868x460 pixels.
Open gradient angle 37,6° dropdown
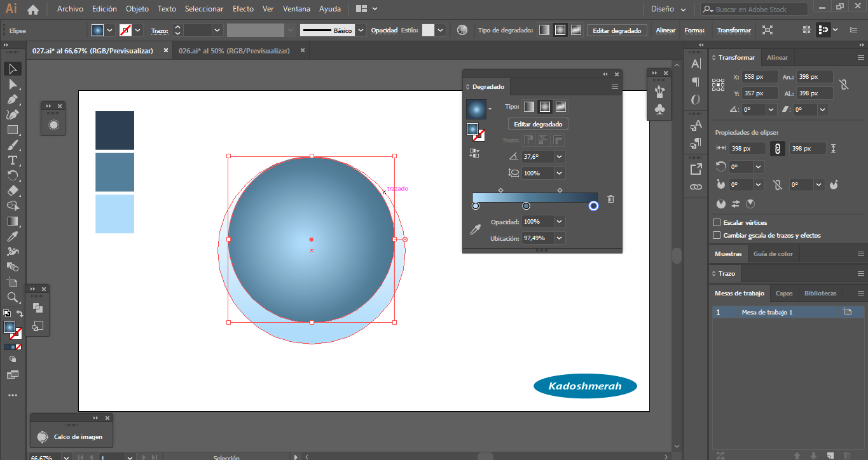point(560,156)
